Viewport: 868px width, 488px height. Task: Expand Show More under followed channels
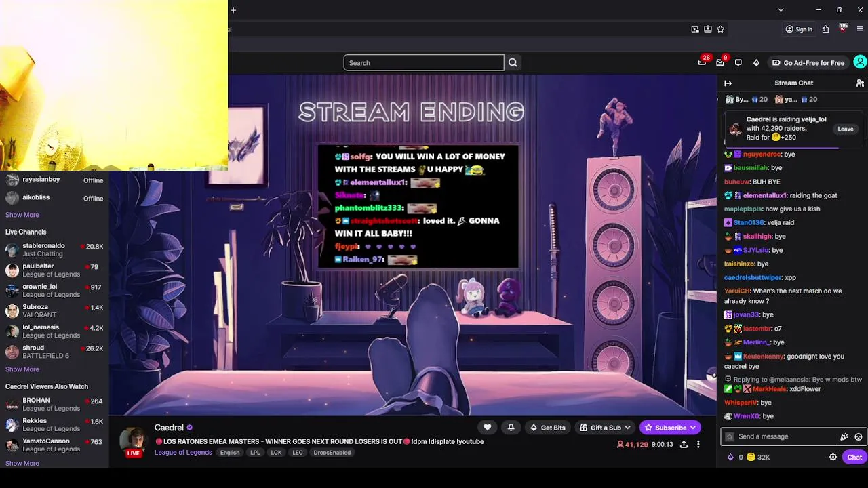click(22, 215)
